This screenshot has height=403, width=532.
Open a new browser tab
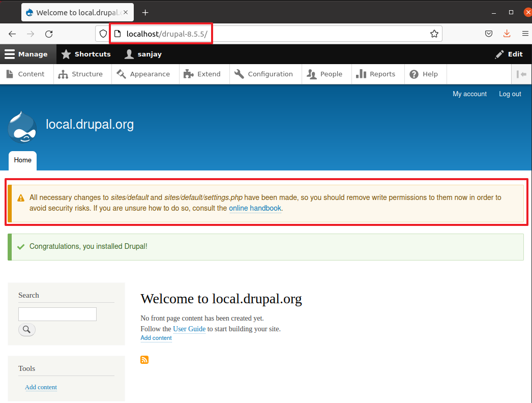(145, 13)
